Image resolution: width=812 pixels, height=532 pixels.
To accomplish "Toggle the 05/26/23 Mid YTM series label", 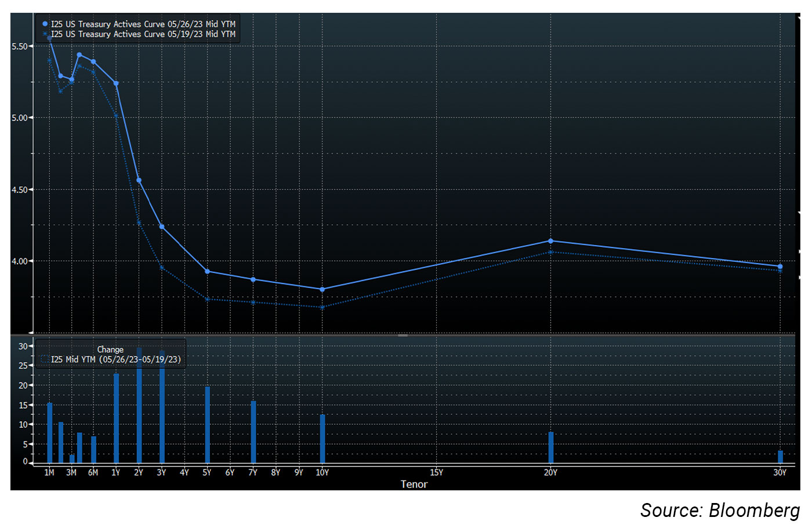I will (143, 24).
